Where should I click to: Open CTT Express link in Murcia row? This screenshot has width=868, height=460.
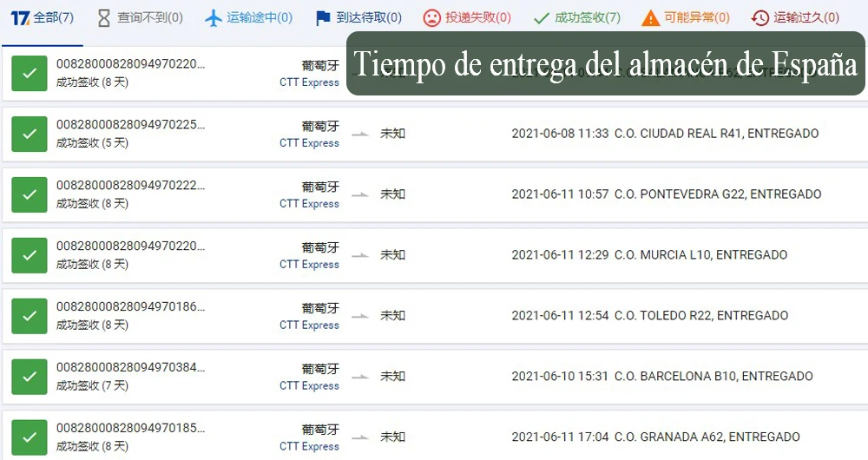(310, 264)
